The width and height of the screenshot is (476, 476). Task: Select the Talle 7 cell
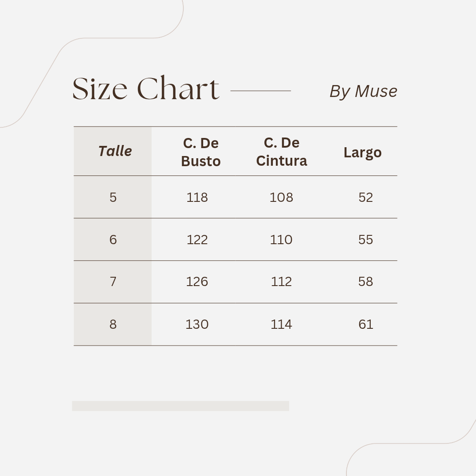[x=113, y=281]
